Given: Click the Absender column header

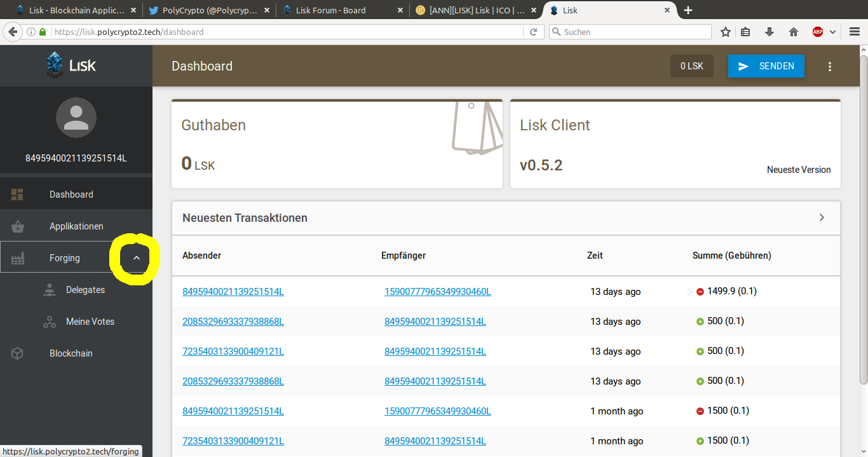Looking at the screenshot, I should pos(202,256).
